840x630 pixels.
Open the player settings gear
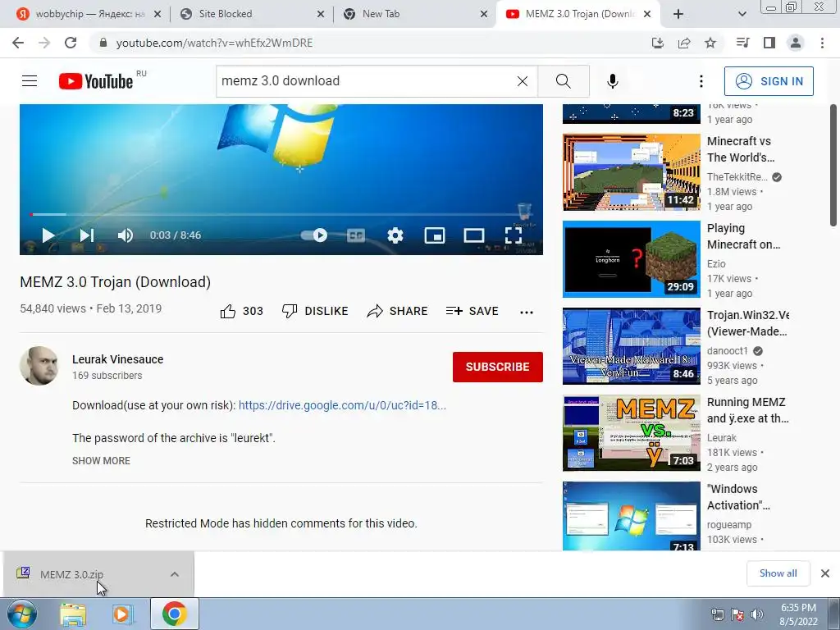click(395, 235)
